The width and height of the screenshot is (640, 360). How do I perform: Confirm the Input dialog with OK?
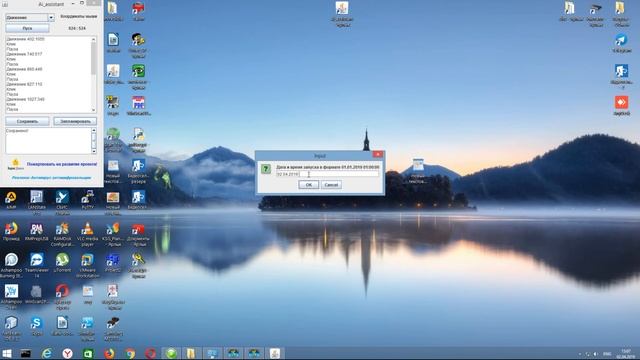pos(309,185)
